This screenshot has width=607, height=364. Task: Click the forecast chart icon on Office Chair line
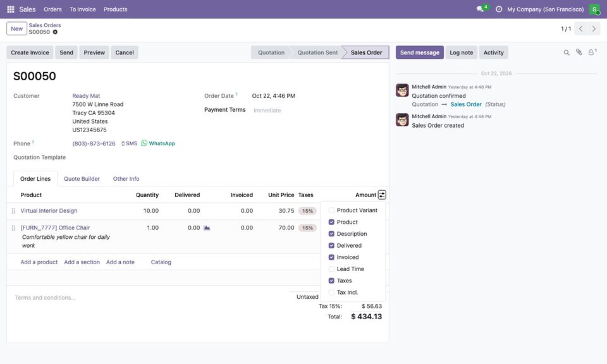pos(207,228)
